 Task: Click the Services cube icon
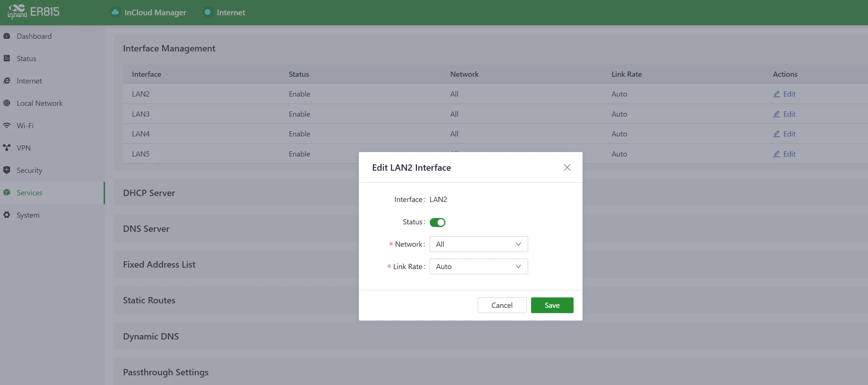pos(7,193)
